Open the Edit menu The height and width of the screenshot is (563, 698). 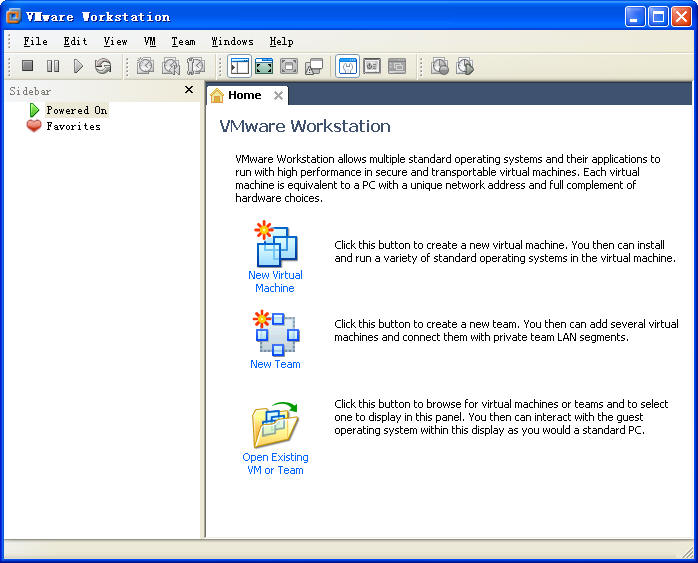[75, 41]
